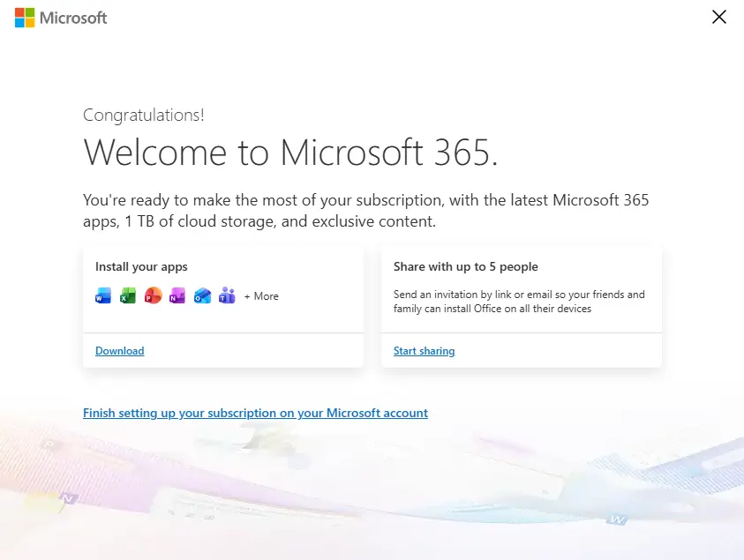Click the Start sharing link

point(425,351)
